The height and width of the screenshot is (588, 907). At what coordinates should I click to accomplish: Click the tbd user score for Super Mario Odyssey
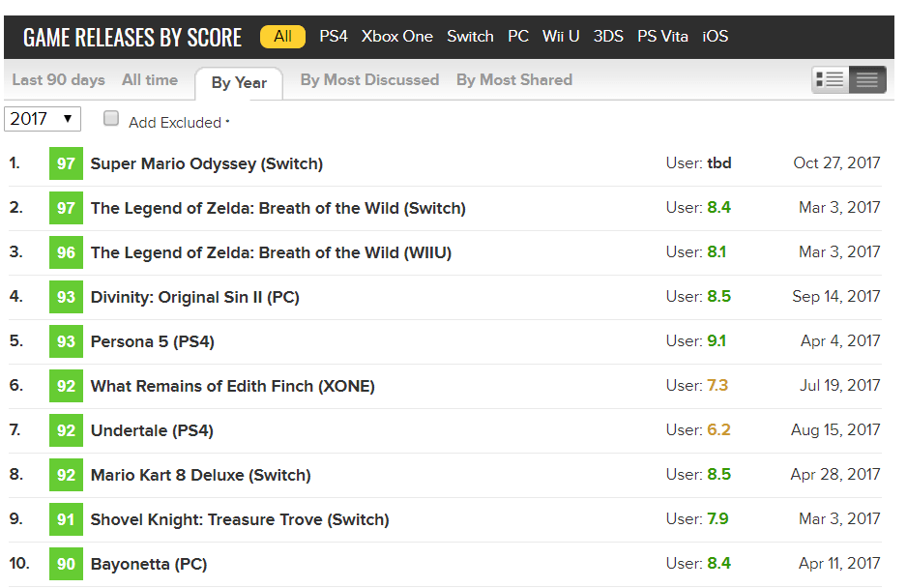(x=719, y=163)
